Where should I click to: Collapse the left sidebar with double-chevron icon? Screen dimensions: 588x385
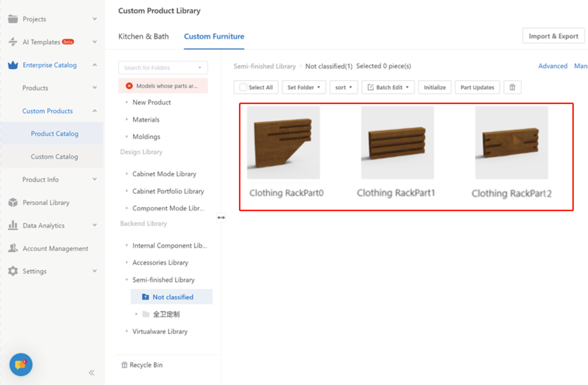pyautogui.click(x=91, y=373)
